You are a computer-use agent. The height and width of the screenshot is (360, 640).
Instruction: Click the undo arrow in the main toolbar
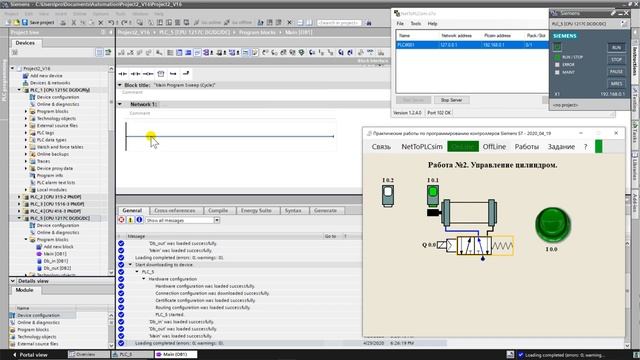tap(111, 22)
